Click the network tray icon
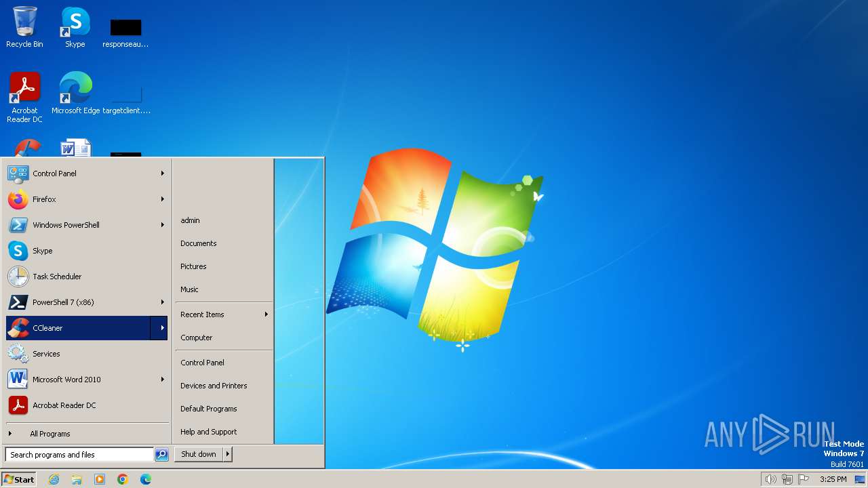868x488 pixels. click(x=787, y=479)
